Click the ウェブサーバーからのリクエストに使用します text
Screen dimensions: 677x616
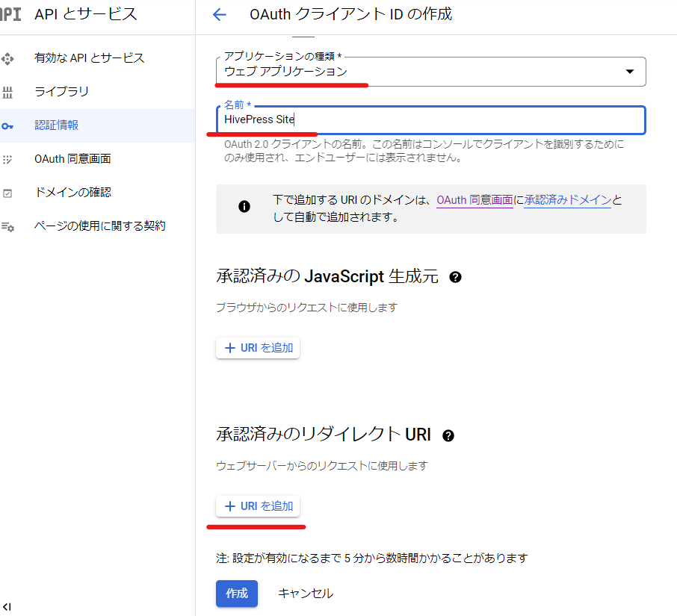click(x=321, y=466)
